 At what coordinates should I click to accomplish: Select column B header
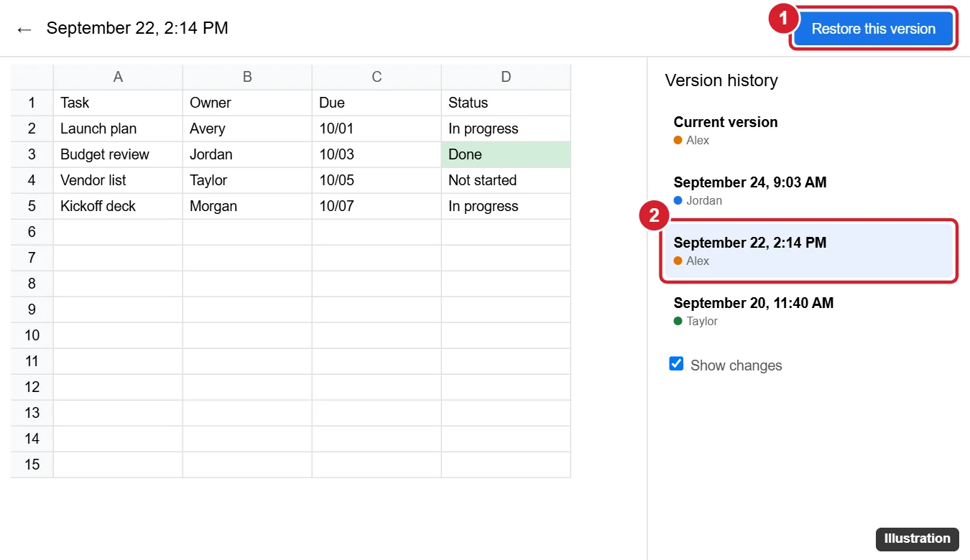pyautogui.click(x=247, y=77)
